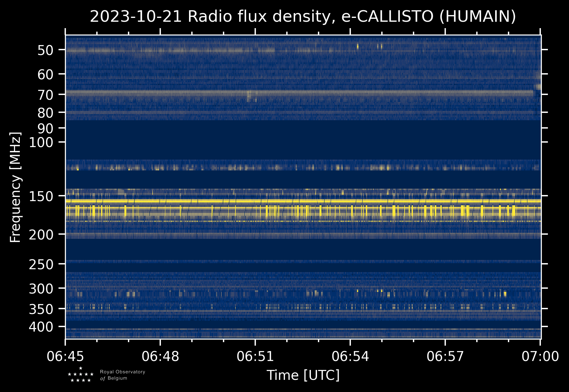The height and width of the screenshot is (392, 569).
Task: Select the 'Frequency [MHz]' y-axis label
Action: click(x=15, y=187)
